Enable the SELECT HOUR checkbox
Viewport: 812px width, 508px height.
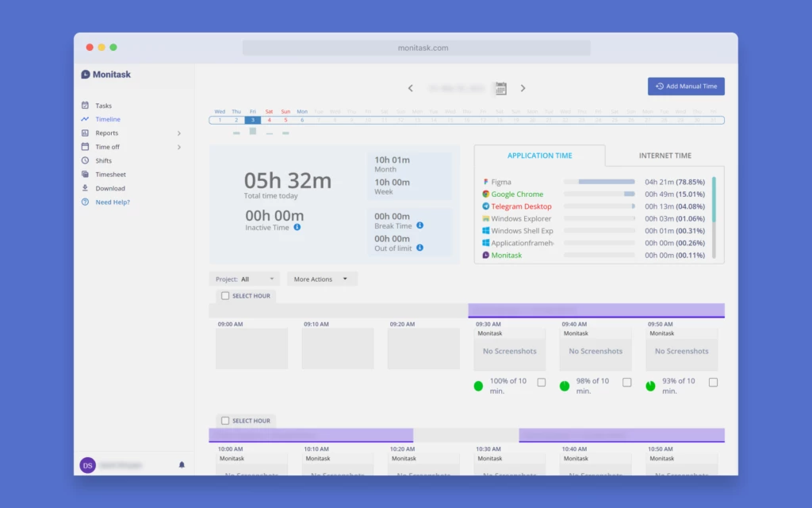[x=225, y=294]
